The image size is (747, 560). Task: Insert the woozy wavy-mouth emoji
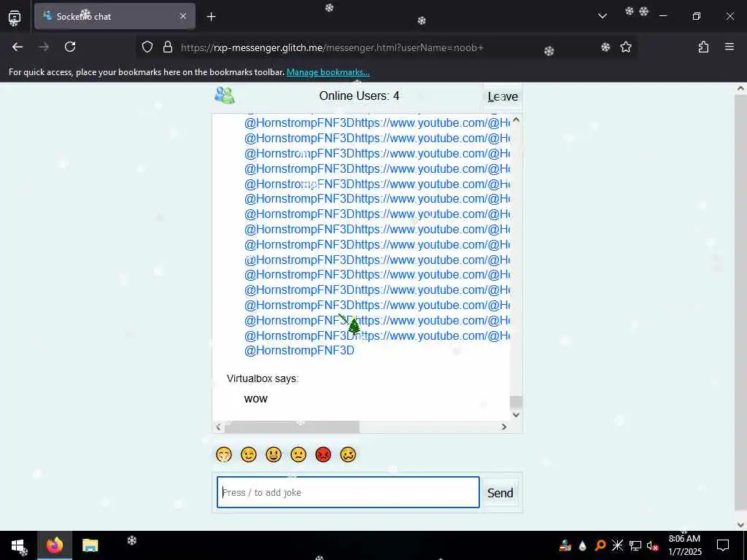tap(348, 454)
